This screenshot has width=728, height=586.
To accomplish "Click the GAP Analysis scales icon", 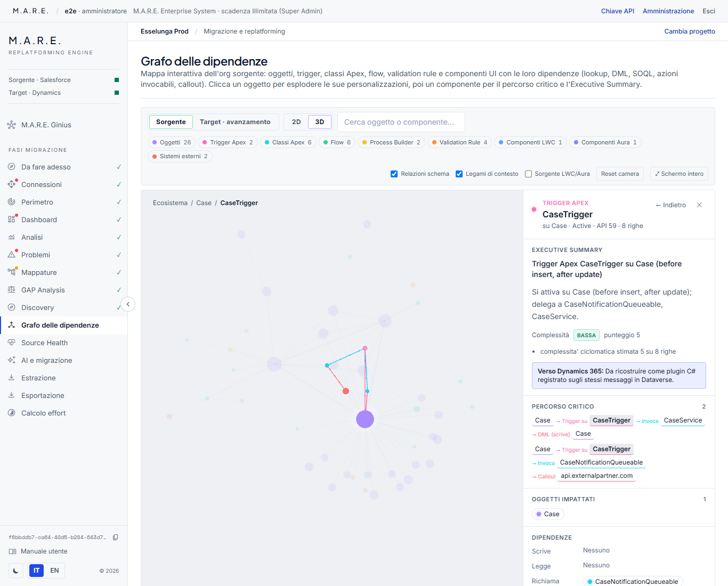I will 11,290.
